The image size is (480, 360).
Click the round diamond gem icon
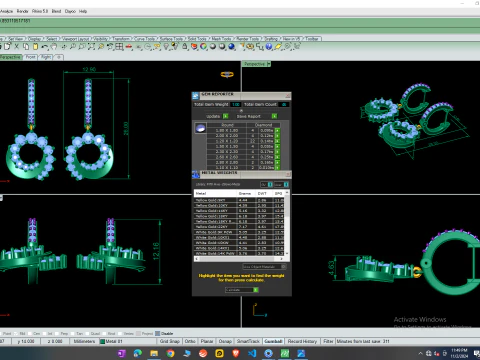tap(200, 128)
